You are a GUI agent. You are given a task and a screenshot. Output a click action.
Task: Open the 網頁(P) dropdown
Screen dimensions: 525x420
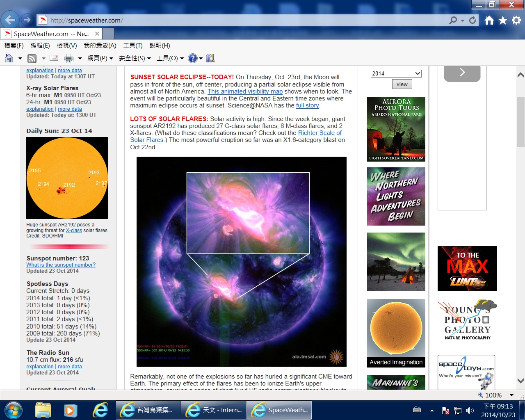coord(100,58)
